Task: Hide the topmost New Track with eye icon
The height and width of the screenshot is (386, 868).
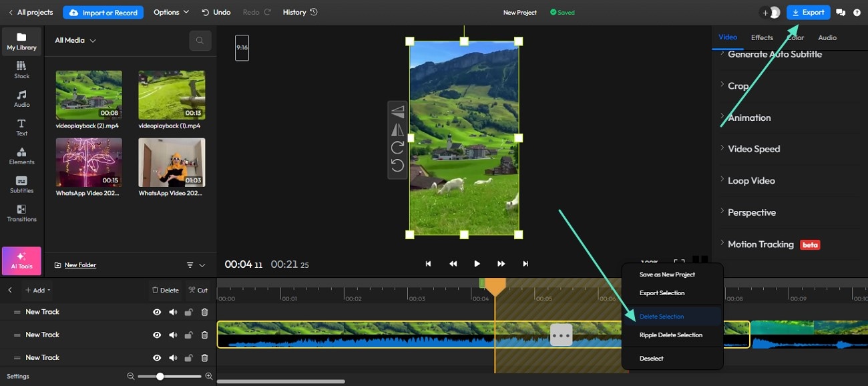Action: click(x=157, y=312)
